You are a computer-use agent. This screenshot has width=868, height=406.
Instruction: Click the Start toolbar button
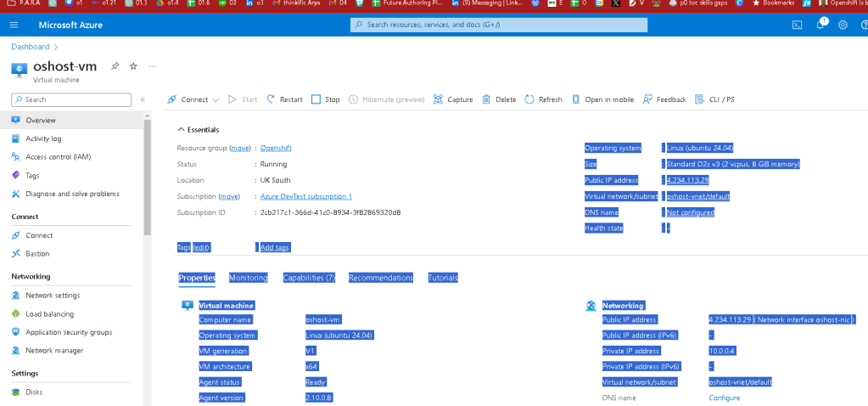(x=243, y=99)
